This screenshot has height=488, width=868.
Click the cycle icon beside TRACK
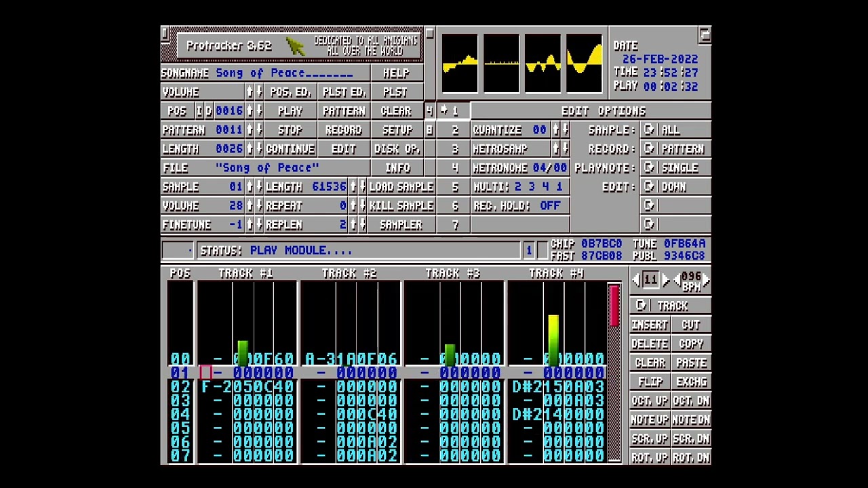[641, 306]
